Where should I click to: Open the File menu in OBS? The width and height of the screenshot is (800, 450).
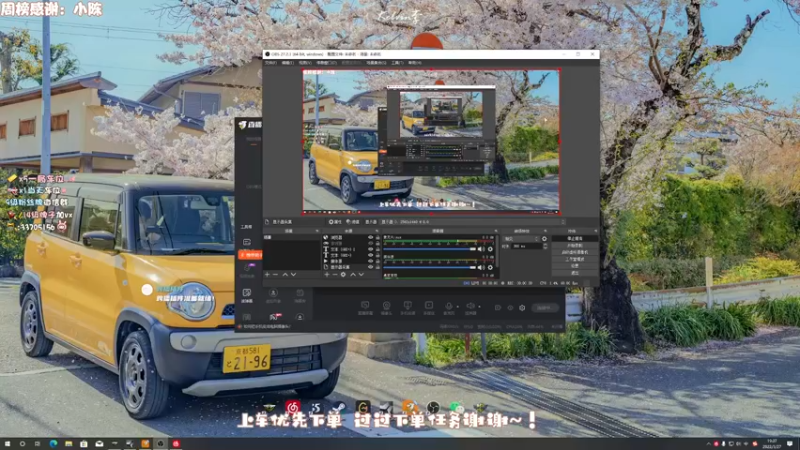(x=270, y=63)
